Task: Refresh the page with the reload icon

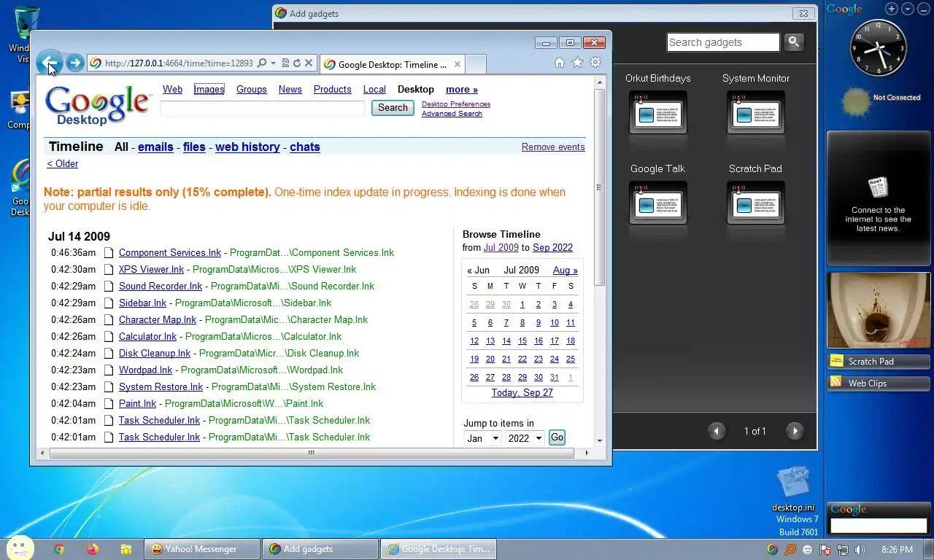Action: [297, 63]
